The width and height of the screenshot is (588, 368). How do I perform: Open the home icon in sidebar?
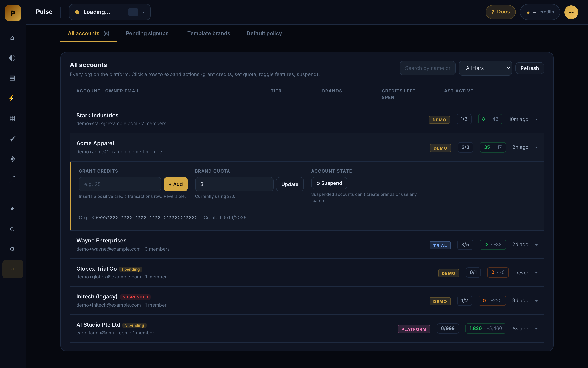12,38
